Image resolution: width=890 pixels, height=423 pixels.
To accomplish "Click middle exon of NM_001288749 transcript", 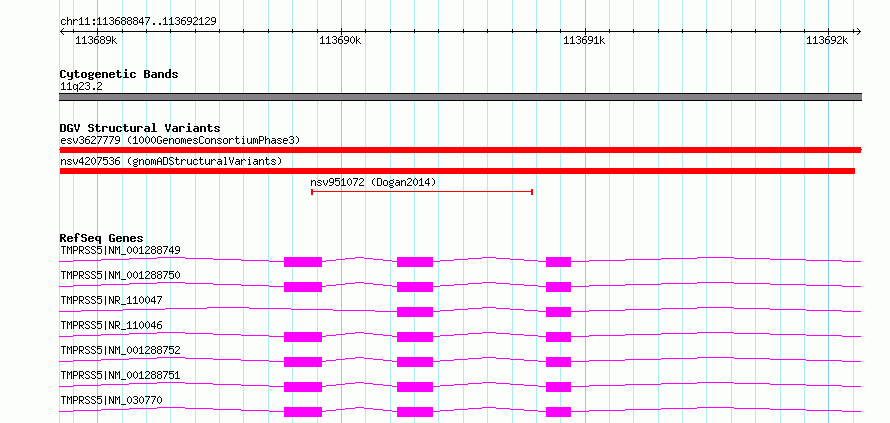I will click(x=415, y=262).
